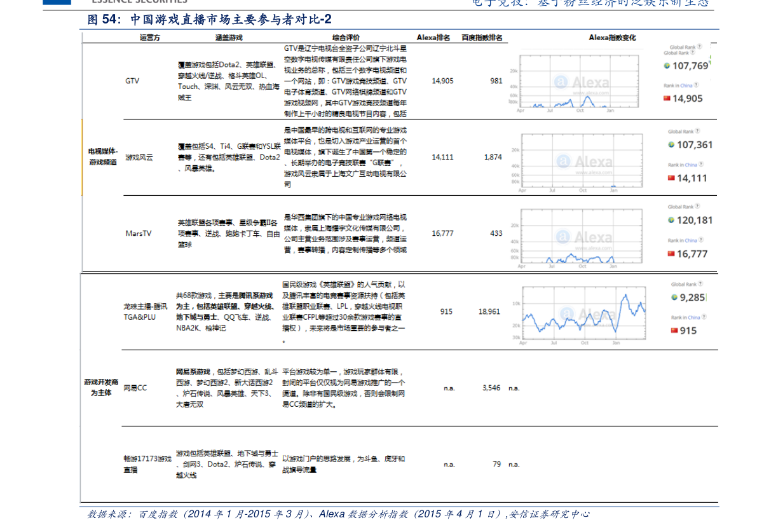
Task: Click the 'Alexa指数变化' column header
Action: coord(612,38)
